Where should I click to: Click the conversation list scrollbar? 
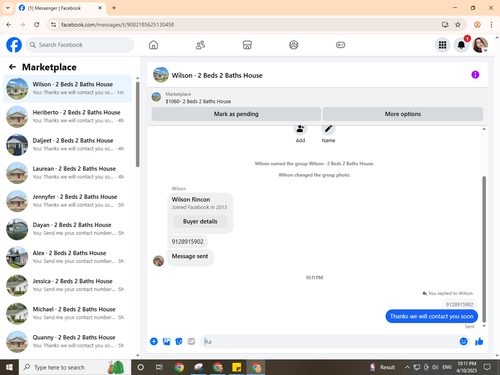137,124
